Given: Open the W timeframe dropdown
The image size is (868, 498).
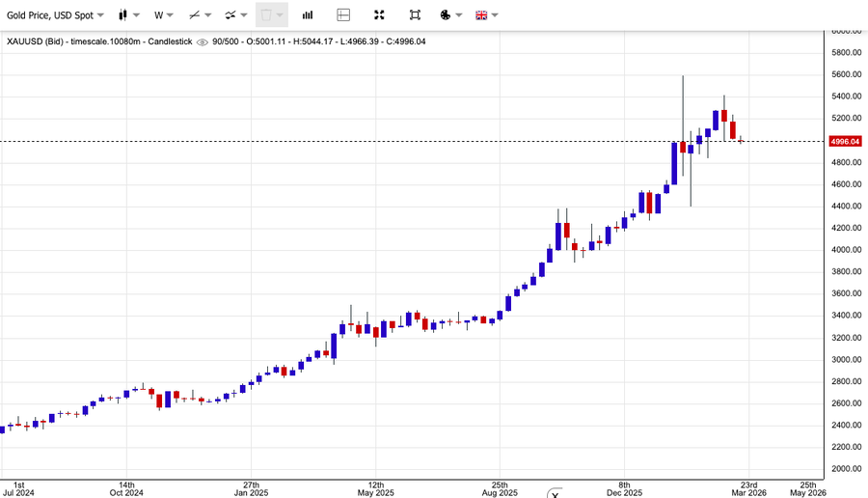Looking at the screenshot, I should [x=164, y=15].
